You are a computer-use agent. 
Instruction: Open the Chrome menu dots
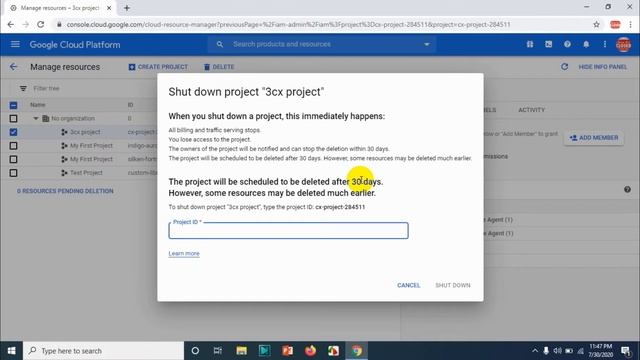631,24
